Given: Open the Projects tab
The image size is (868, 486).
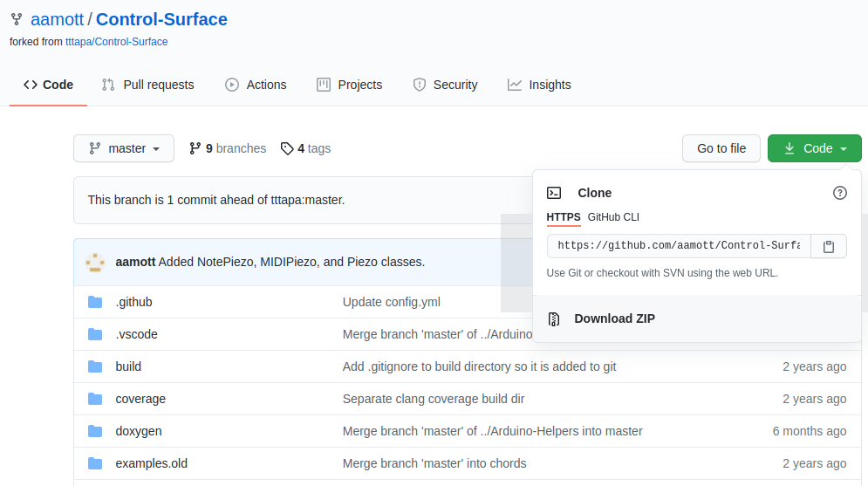Looking at the screenshot, I should click(349, 85).
